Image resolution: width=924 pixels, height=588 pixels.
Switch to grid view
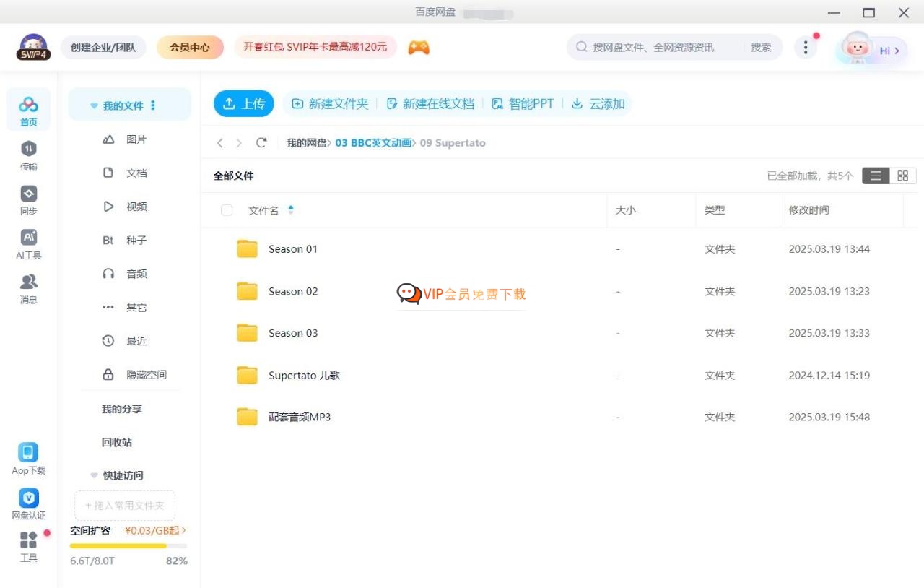click(902, 176)
